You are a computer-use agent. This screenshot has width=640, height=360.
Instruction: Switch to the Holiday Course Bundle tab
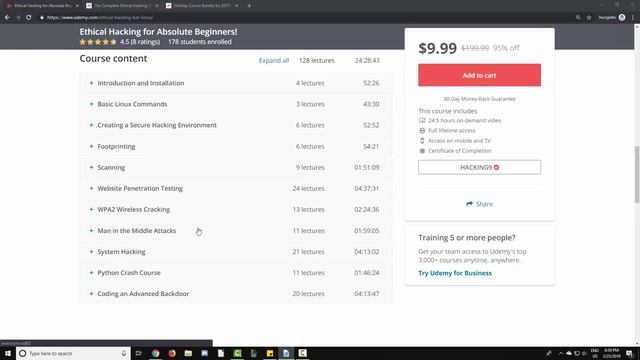point(202,6)
